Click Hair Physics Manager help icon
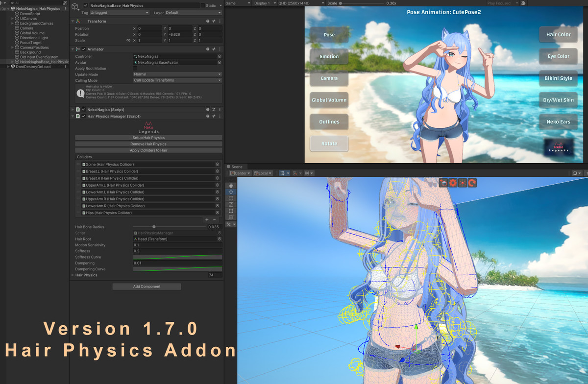588x384 pixels. point(208,117)
